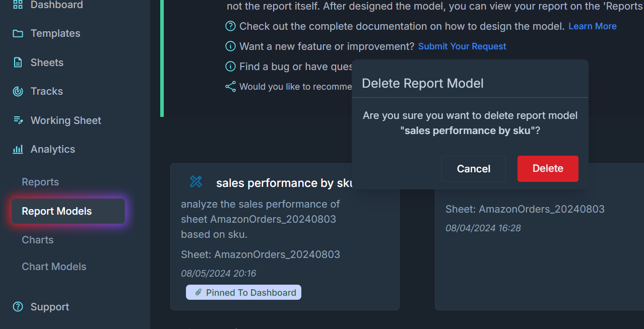This screenshot has height=329, width=644.
Task: Click the question mark icon beside documentation text
Action: click(230, 26)
